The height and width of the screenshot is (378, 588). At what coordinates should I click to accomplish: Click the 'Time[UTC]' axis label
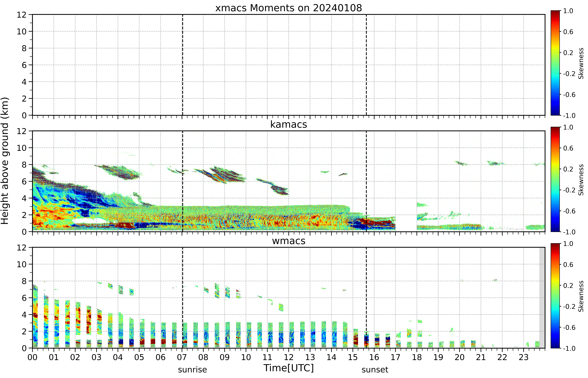coord(289,368)
